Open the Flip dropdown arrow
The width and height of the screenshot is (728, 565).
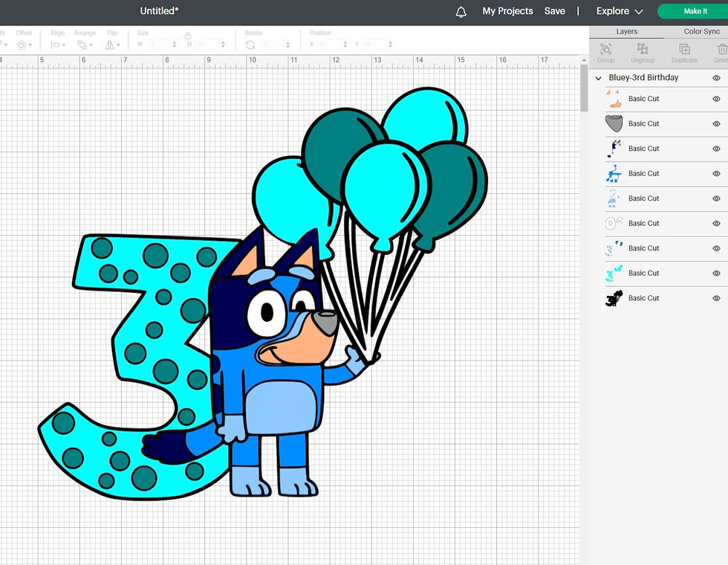point(118,45)
